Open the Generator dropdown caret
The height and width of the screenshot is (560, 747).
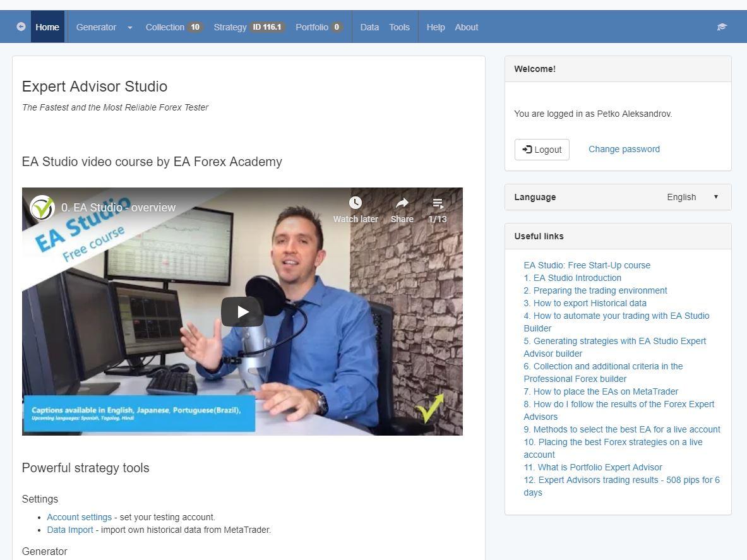130,28
